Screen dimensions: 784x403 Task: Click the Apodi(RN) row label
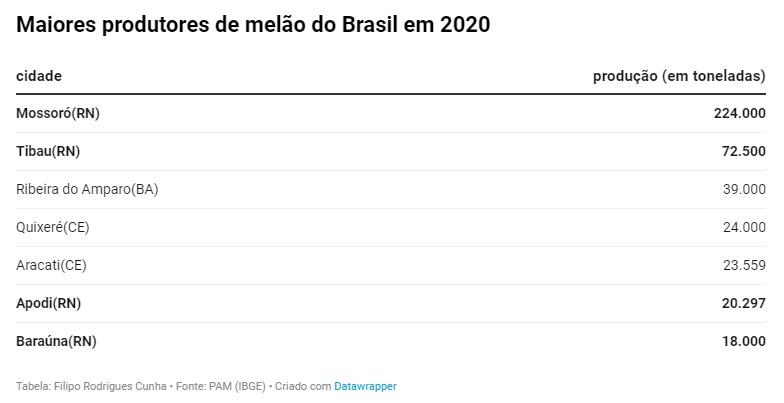click(49, 303)
